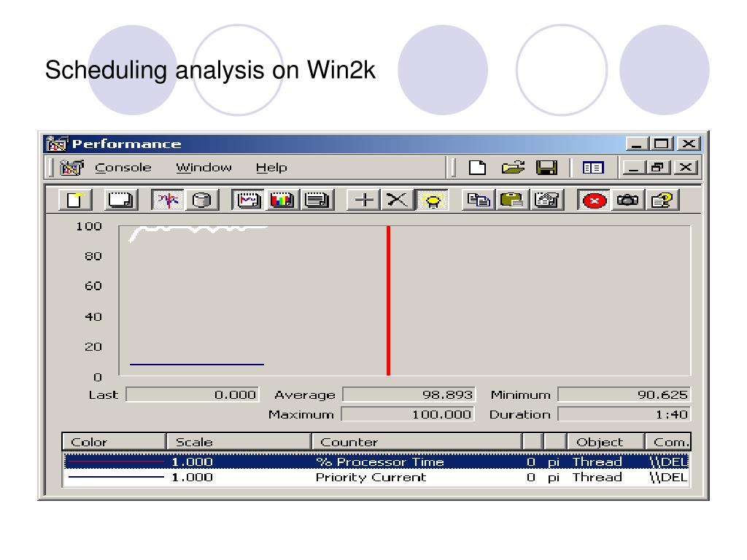
Task: Click the Counter column header
Action: tap(417, 442)
